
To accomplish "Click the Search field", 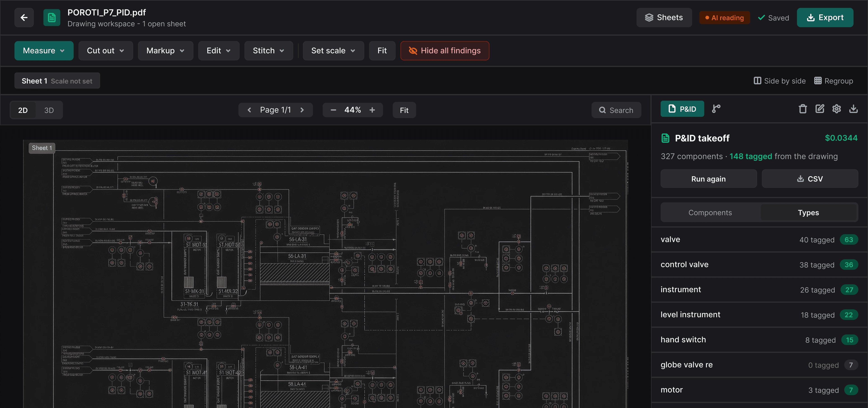I will [x=616, y=110].
